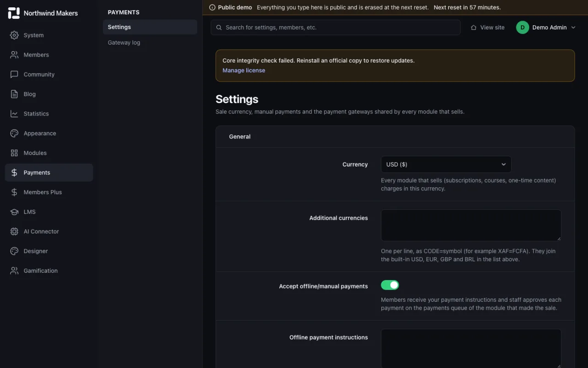Screen dimensions: 588x368
Task: Click the Northwind Makers site name
Action: 51,13
